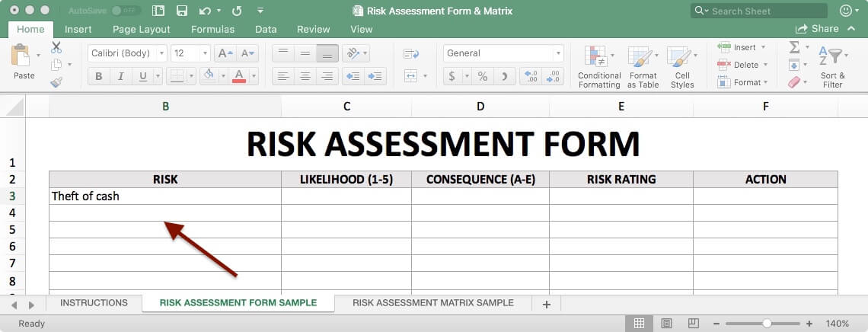Click the Search Sheet field
The height and width of the screenshot is (332, 868).
tap(759, 11)
